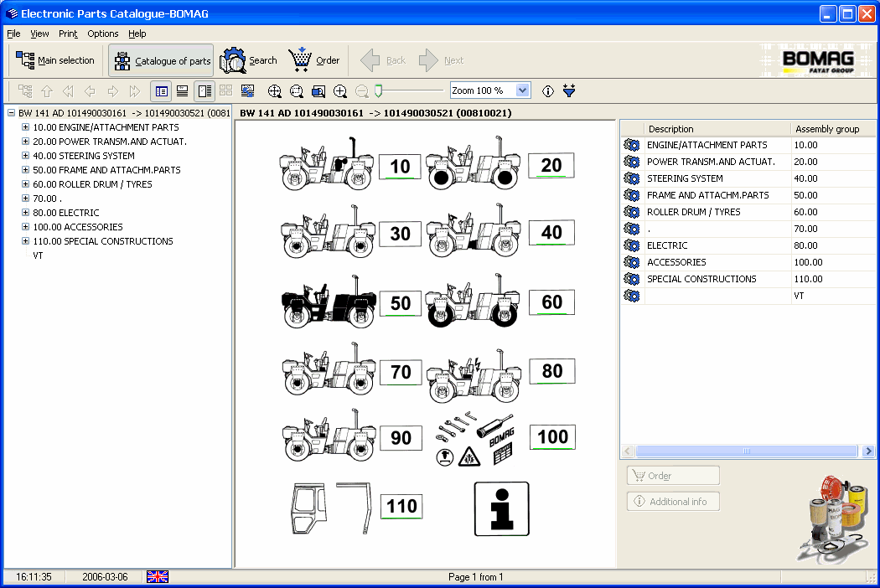The image size is (880, 588).
Task: Click roller picture for group 50
Action: [329, 302]
